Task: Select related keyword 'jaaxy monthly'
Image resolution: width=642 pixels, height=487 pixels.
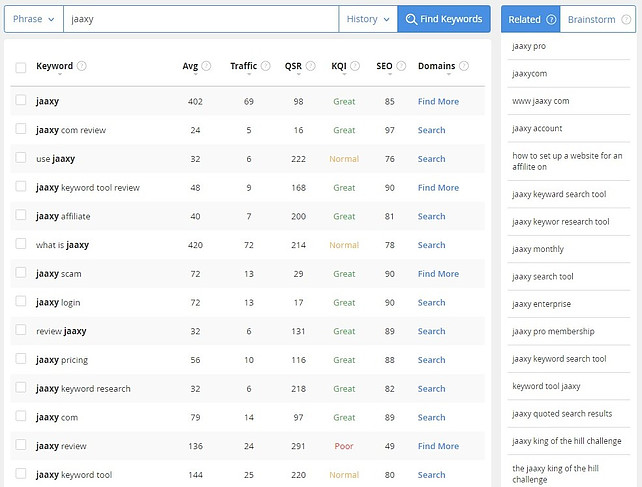Action: point(538,249)
